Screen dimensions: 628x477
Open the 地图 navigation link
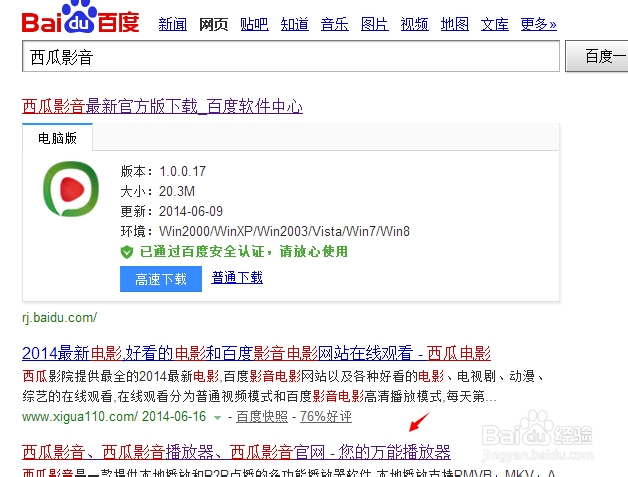pyautogui.click(x=455, y=24)
